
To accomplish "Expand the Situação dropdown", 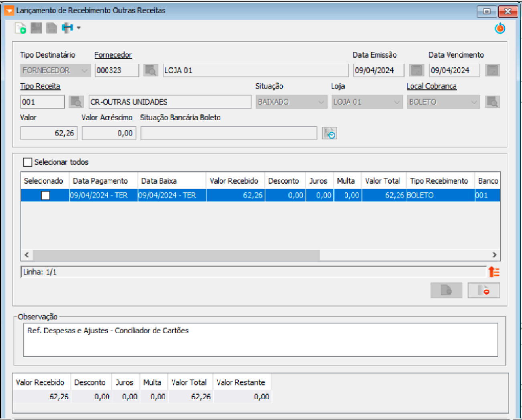I will click(321, 102).
